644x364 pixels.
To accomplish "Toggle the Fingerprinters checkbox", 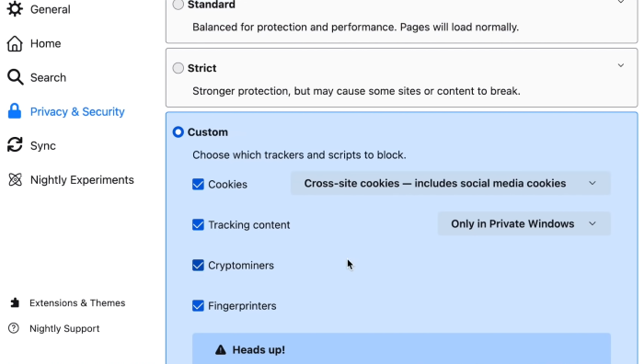I will click(x=198, y=306).
